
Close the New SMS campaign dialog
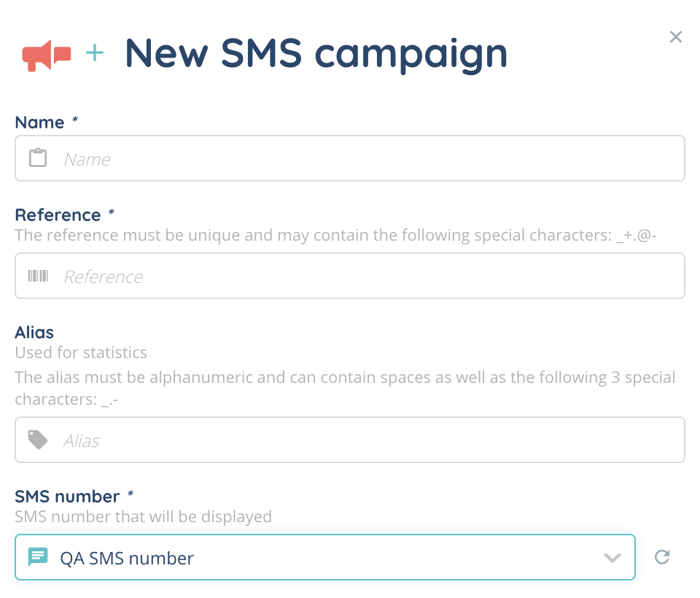pyautogui.click(x=676, y=37)
